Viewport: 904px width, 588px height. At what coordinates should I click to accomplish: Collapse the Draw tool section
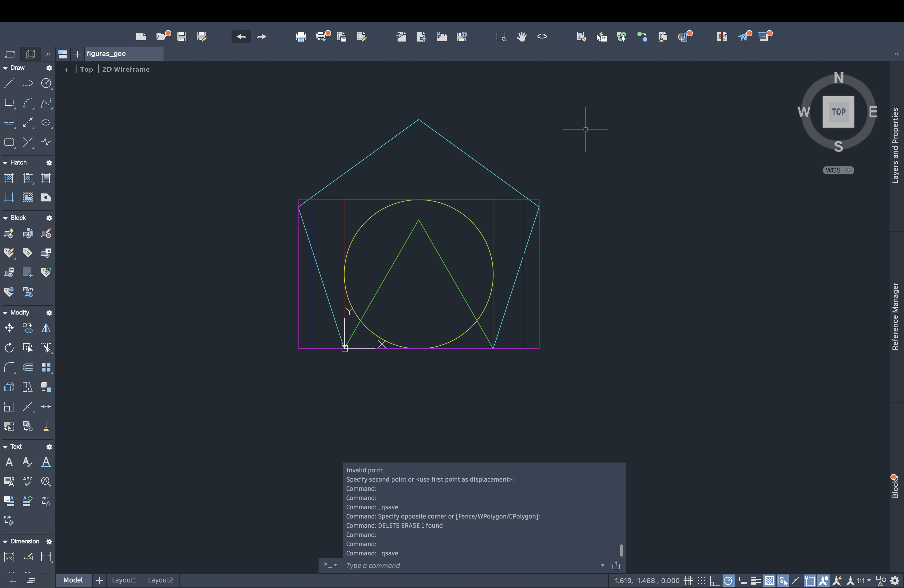pyautogui.click(x=5, y=68)
